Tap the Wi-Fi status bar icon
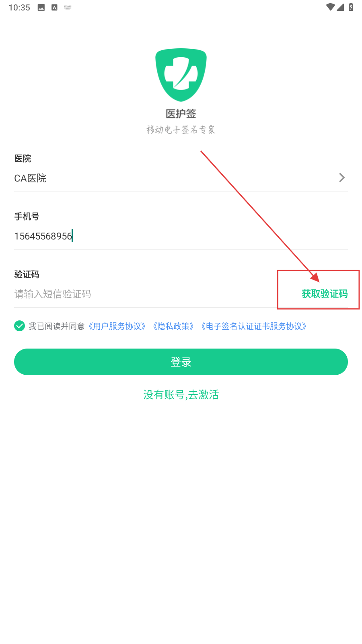The width and height of the screenshot is (362, 644). 330,7
